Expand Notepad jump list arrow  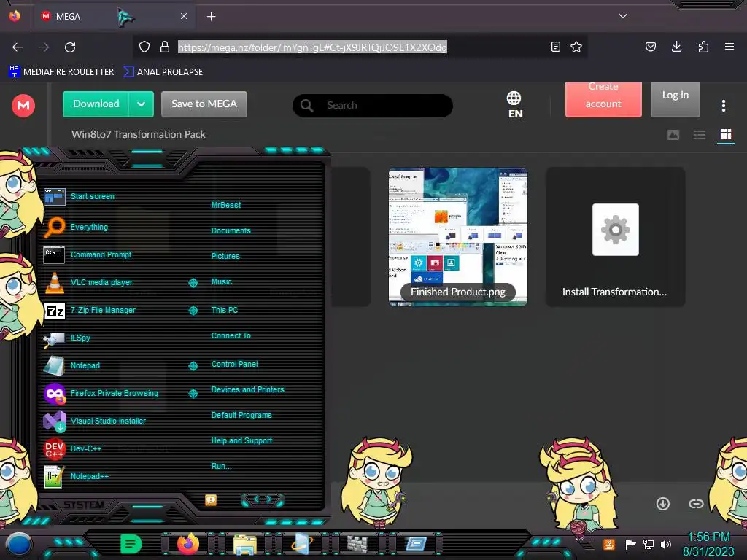(x=193, y=366)
